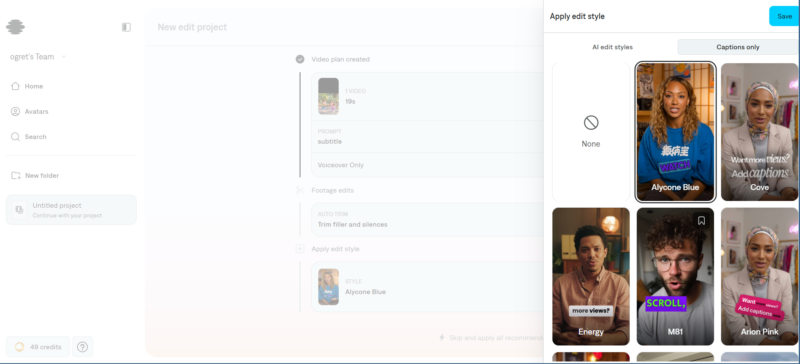Click the Video plan created step label
The width and height of the screenshot is (800, 364).
[340, 59]
